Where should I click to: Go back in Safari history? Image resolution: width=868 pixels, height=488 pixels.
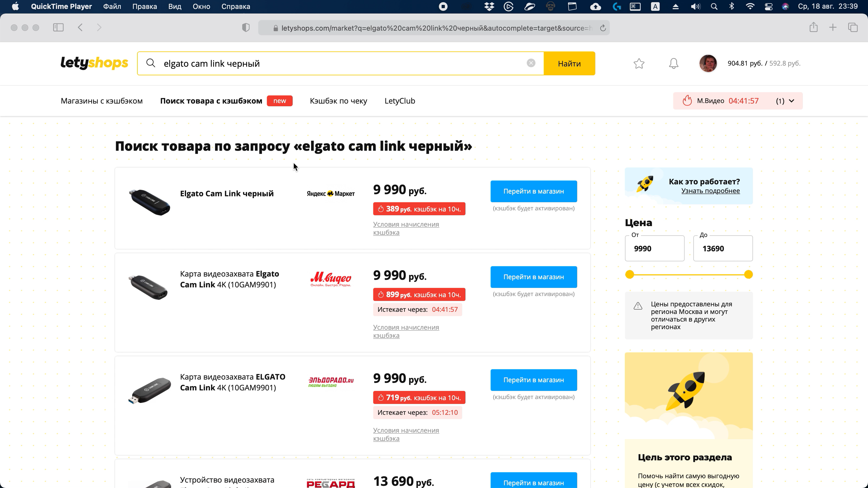tap(80, 28)
